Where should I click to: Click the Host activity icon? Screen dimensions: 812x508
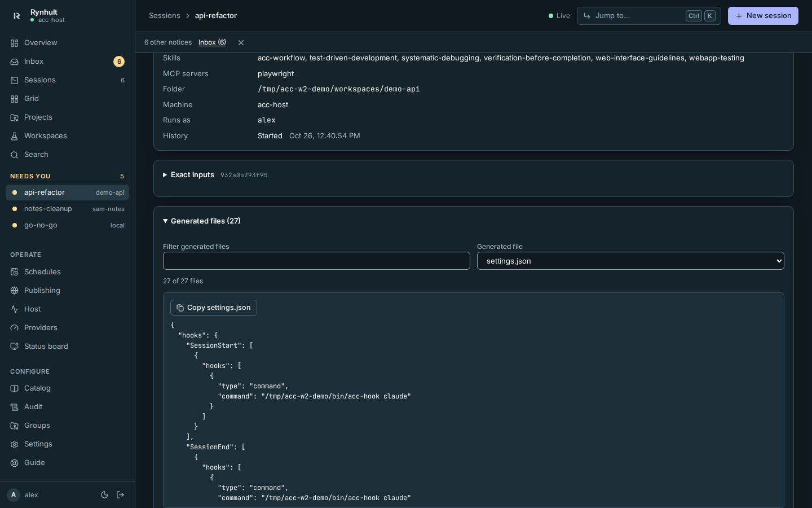[15, 309]
